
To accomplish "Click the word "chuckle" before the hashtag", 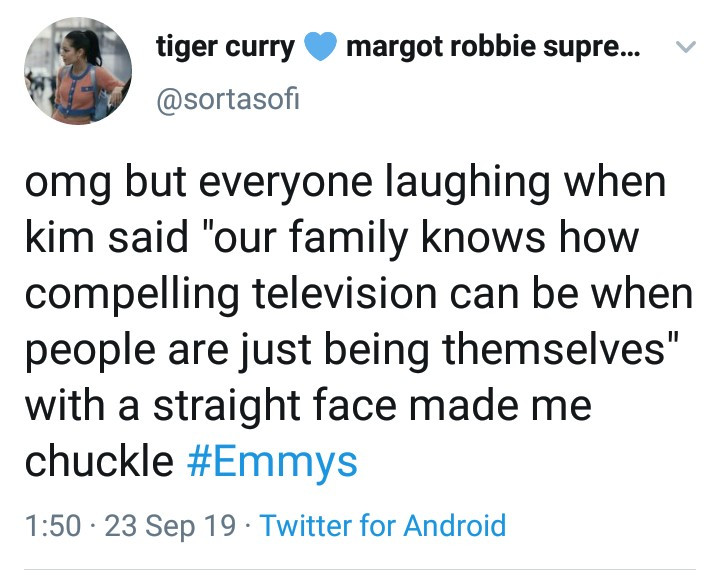I will (x=98, y=460).
